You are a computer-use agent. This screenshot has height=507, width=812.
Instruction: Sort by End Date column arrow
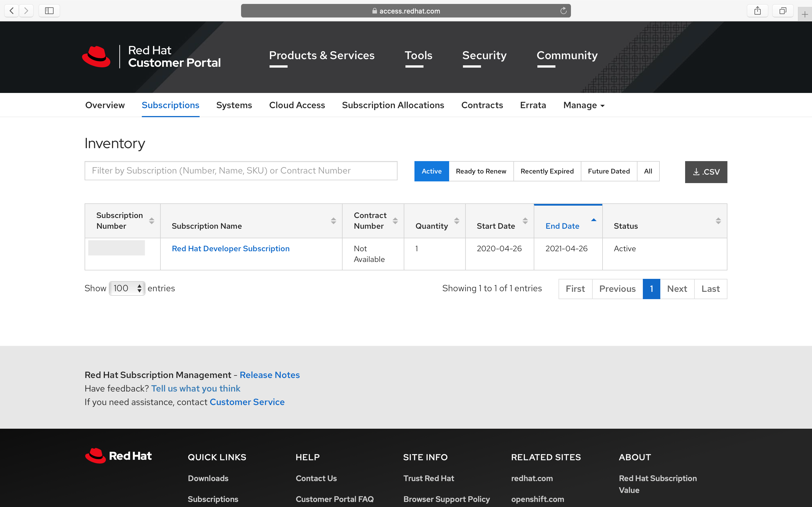click(593, 220)
